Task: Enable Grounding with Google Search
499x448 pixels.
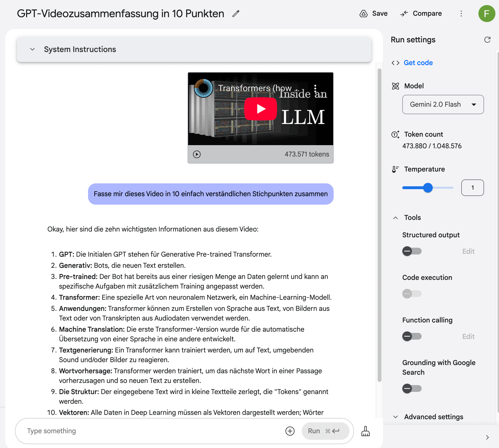Action: click(x=412, y=388)
